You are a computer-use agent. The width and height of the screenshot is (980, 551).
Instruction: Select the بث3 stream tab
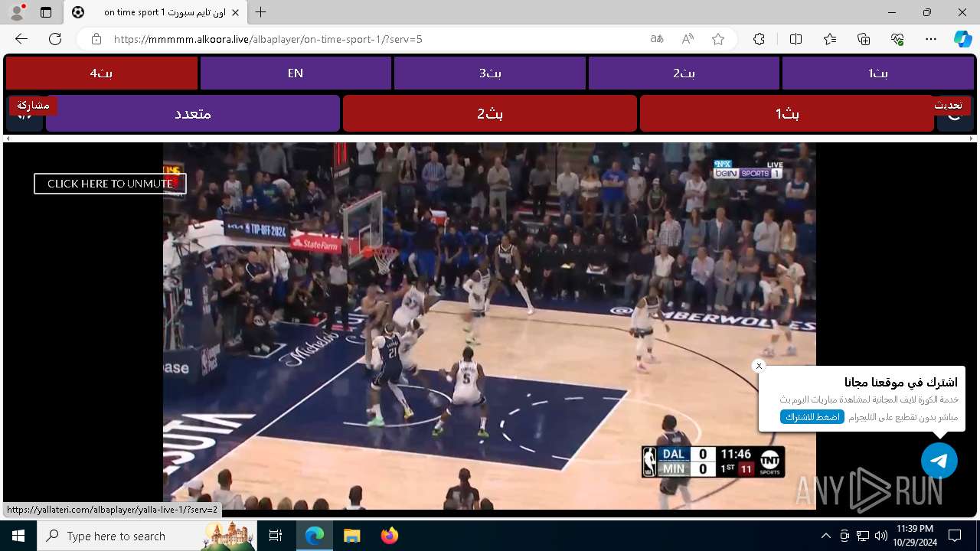tap(490, 73)
